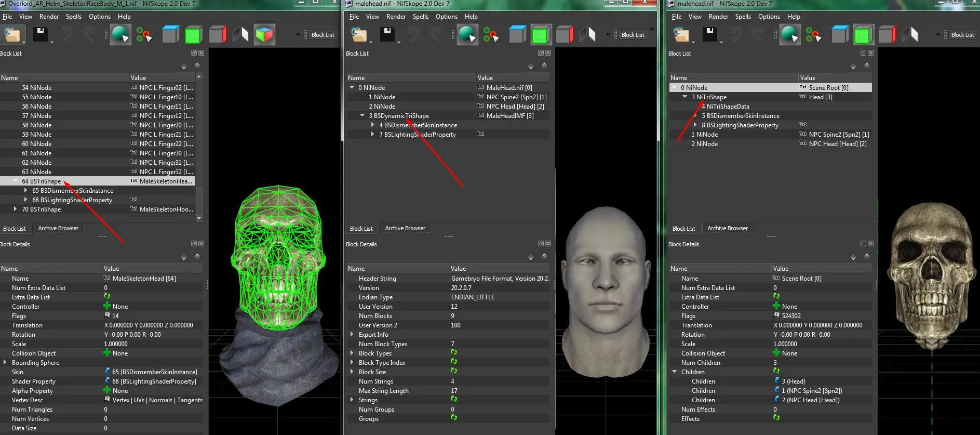The height and width of the screenshot is (435, 980).
Task: Click Redo arrow in Overlord helm window toolbar
Action: 89,35
